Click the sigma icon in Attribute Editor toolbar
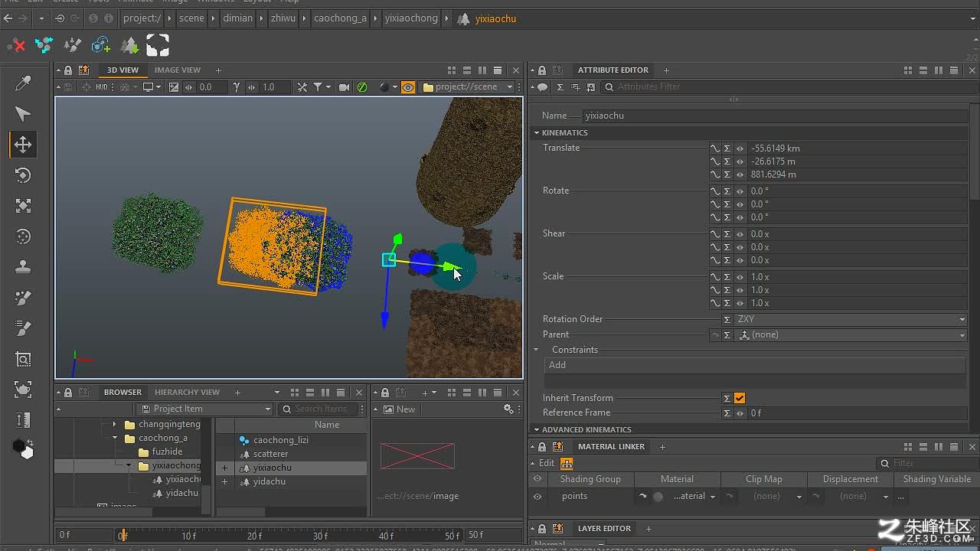980x551 pixels. coord(560,87)
